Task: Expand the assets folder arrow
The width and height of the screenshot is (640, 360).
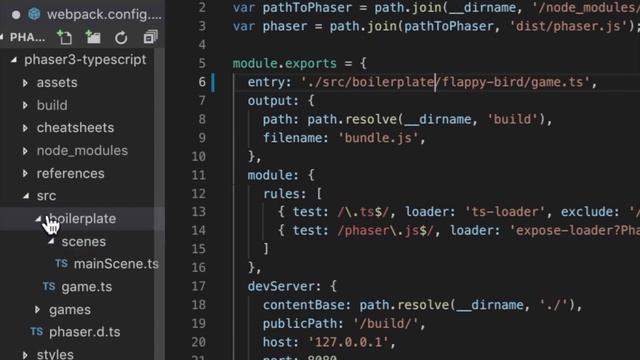Action: (25, 83)
